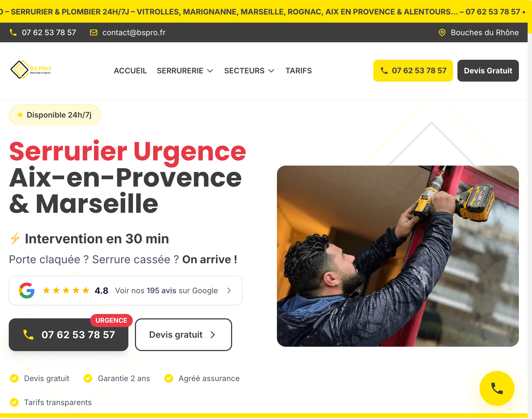The width and height of the screenshot is (532, 419).
Task: Click the lightning bolt icon near Intervention
Action: (x=15, y=239)
